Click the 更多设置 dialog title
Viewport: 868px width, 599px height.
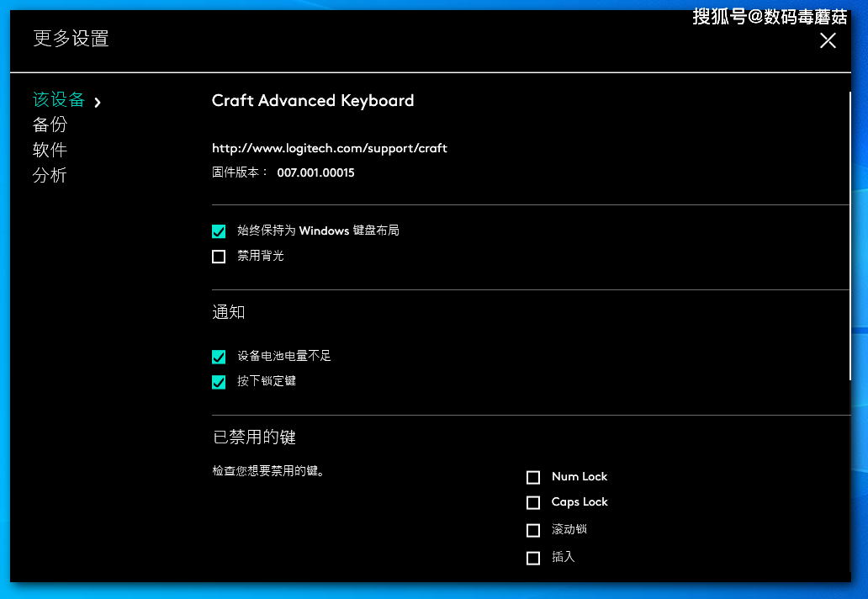click(x=71, y=39)
